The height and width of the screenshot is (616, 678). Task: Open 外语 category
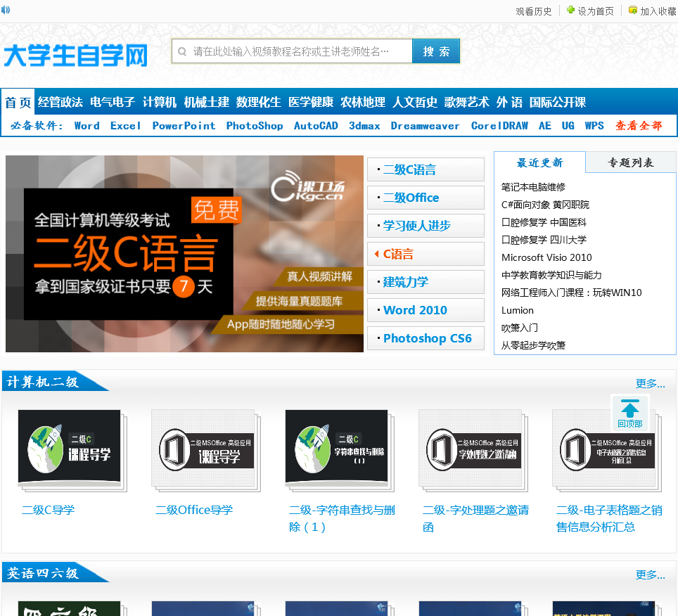tap(509, 102)
